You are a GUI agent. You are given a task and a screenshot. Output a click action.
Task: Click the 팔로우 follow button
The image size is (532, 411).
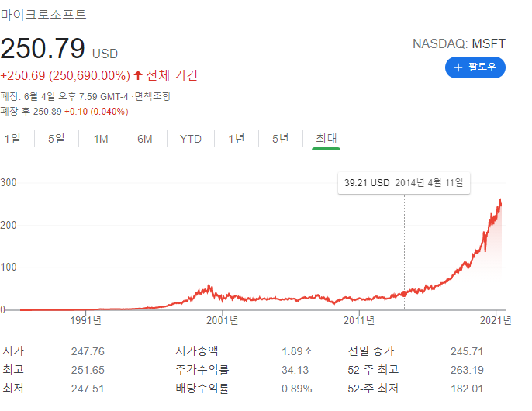point(475,67)
